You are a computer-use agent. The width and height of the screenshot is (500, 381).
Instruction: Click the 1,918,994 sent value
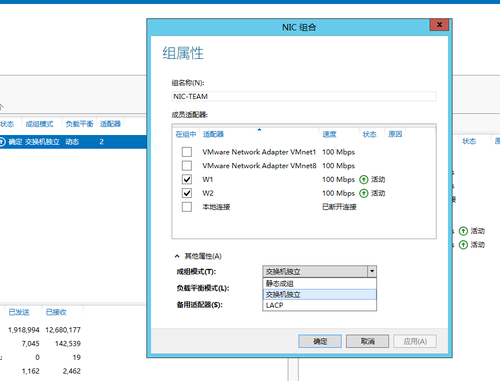[24, 330]
